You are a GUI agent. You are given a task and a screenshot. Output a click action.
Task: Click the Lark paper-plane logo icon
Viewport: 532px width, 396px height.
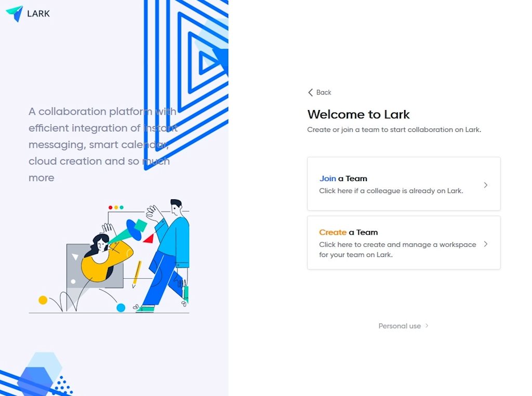pos(15,13)
